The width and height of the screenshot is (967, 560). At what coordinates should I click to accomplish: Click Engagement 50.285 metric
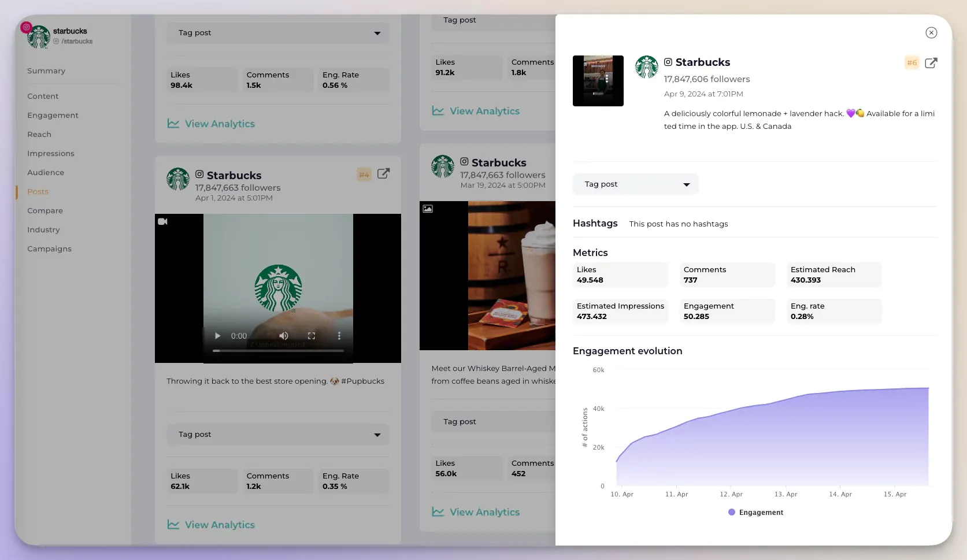[727, 311]
